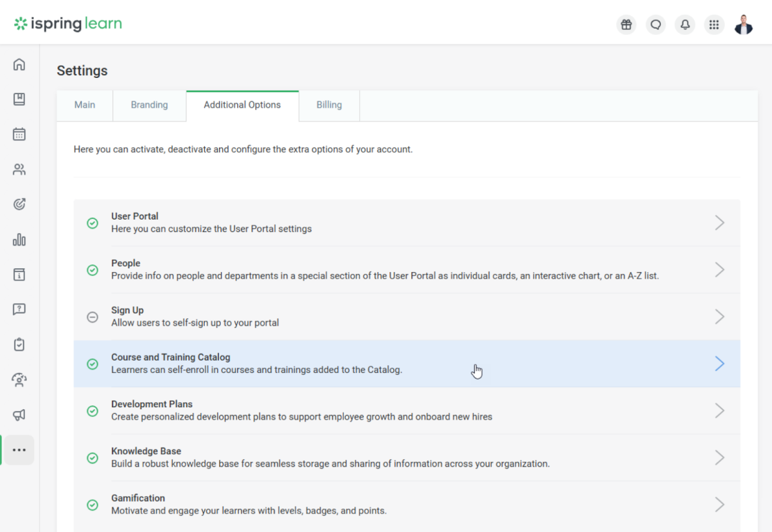Expand the Course and Training Catalog chevron
Viewport: 772px width, 532px height.
[719, 364]
